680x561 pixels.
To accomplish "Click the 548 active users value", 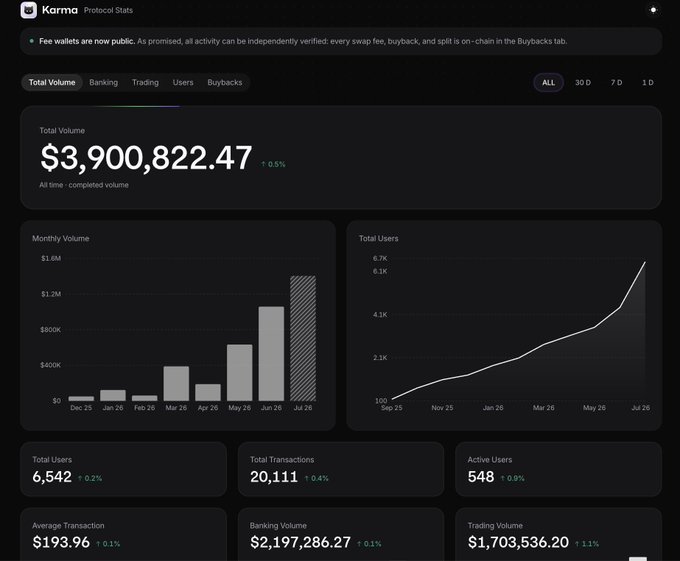I will point(481,477).
